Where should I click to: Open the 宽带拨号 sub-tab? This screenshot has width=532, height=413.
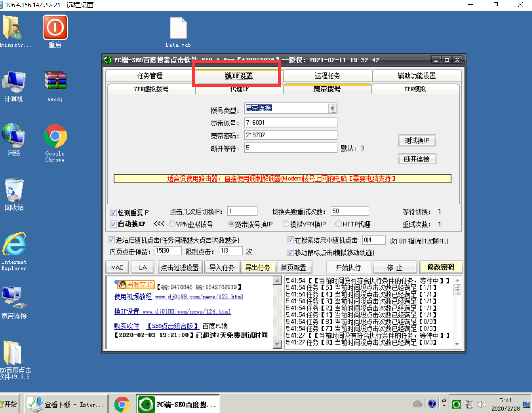tap(327, 88)
